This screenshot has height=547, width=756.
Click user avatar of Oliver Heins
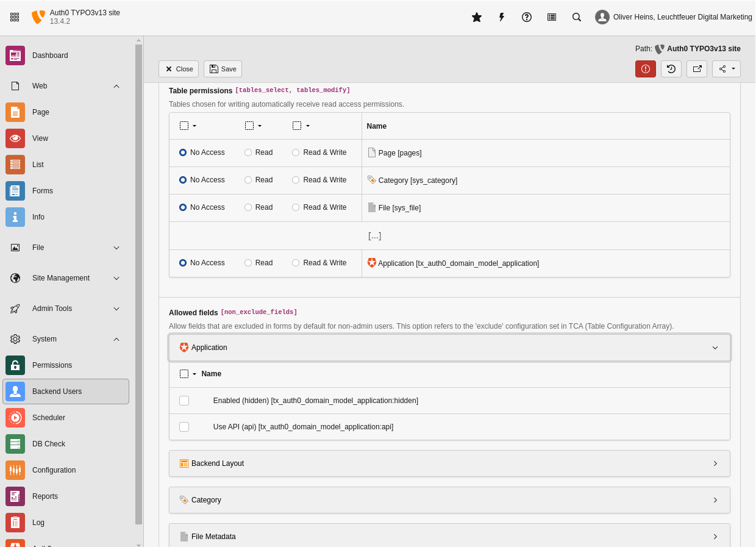point(602,17)
